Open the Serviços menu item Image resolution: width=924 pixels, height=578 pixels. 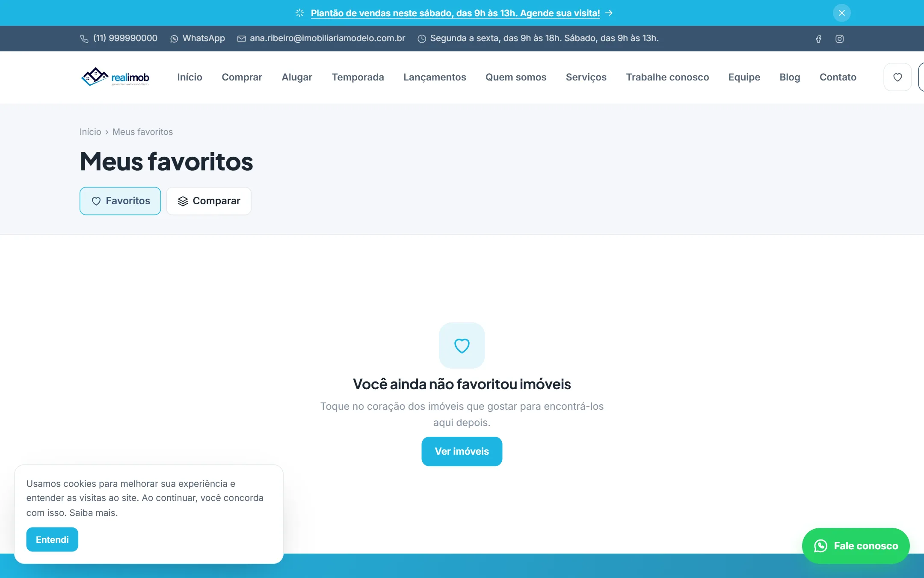586,77
